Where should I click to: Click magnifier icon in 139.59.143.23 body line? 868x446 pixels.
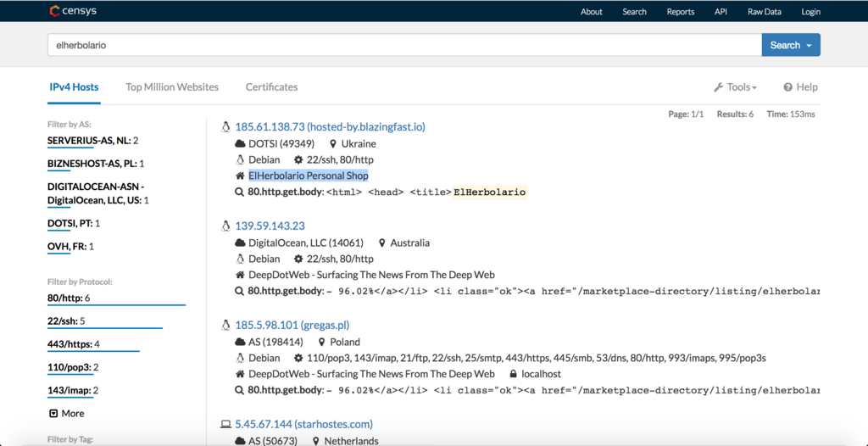(240, 292)
